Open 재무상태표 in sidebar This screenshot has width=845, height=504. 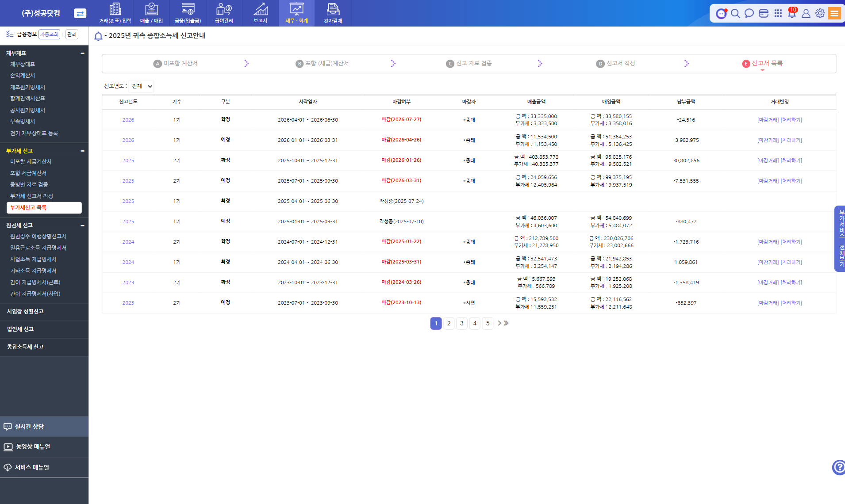click(x=23, y=64)
